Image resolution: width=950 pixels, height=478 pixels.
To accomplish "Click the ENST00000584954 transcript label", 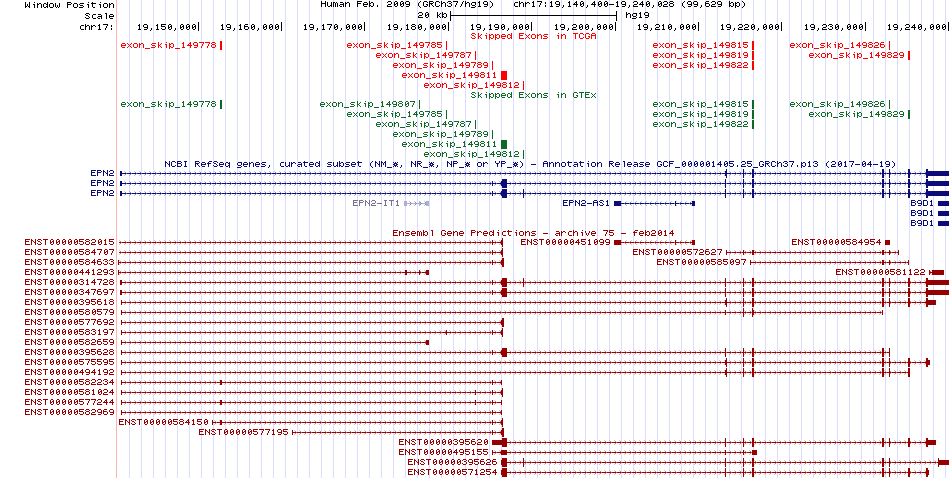I will pos(837,242).
